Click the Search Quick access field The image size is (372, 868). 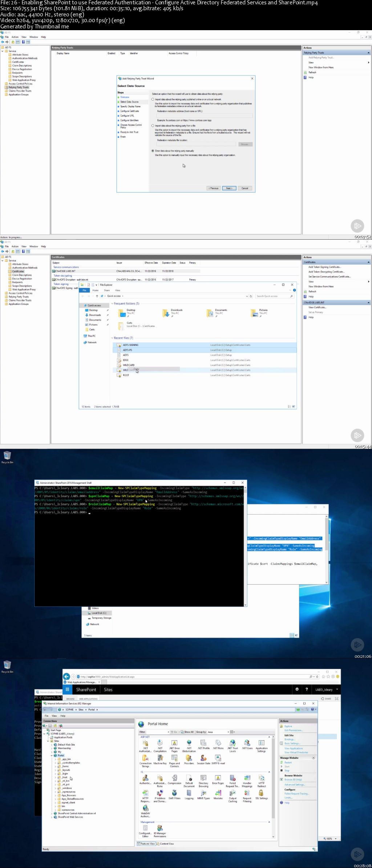[x=274, y=296]
